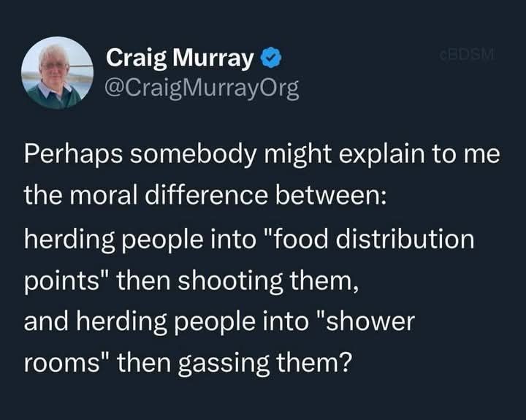Image resolution: width=526 pixels, height=420 pixels.
Task: Click the phrase 'explain to me'
Action: click(419, 156)
